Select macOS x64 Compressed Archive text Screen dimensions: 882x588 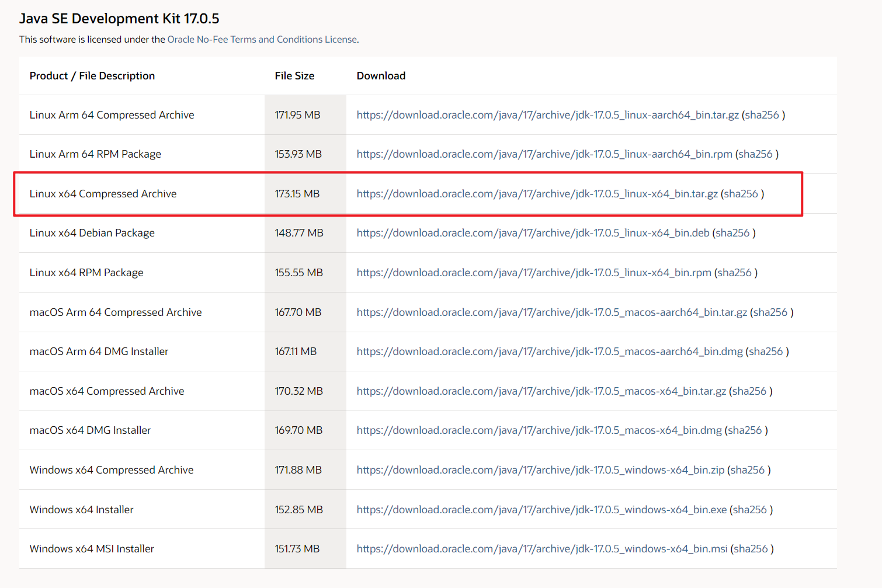pyautogui.click(x=107, y=391)
